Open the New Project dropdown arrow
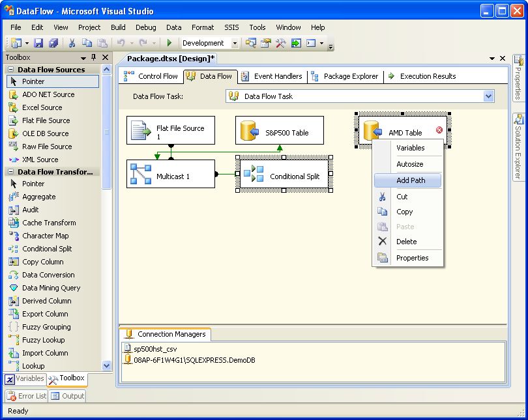The image size is (528, 420). 27,44
